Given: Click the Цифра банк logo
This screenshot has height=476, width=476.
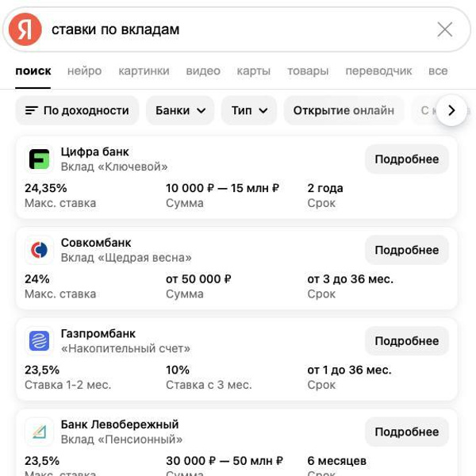Looking at the screenshot, I should pyautogui.click(x=39, y=159).
